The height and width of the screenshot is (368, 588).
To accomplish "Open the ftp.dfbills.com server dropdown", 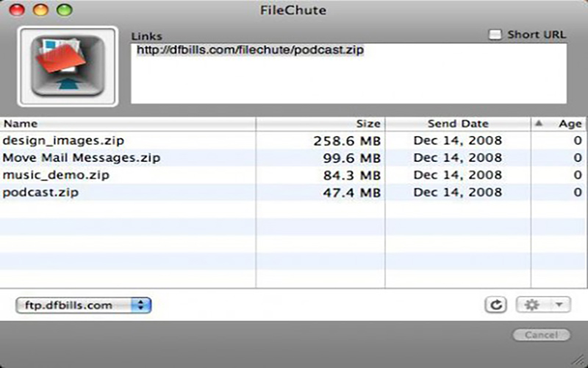I will coord(83,305).
